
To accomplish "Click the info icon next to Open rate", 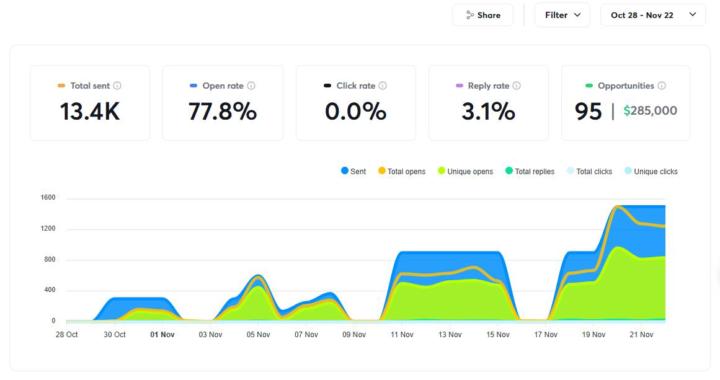I will coord(251,85).
